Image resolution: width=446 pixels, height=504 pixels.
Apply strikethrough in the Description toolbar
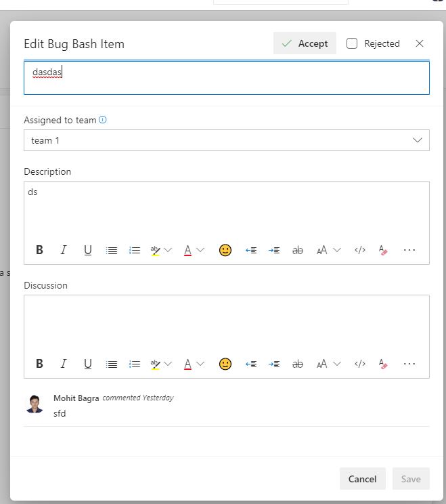point(298,250)
